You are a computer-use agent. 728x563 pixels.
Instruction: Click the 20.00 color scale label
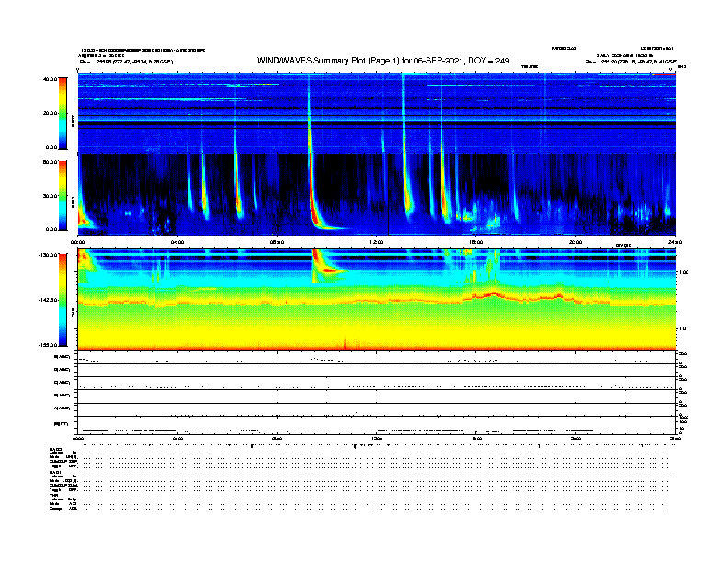pos(50,113)
